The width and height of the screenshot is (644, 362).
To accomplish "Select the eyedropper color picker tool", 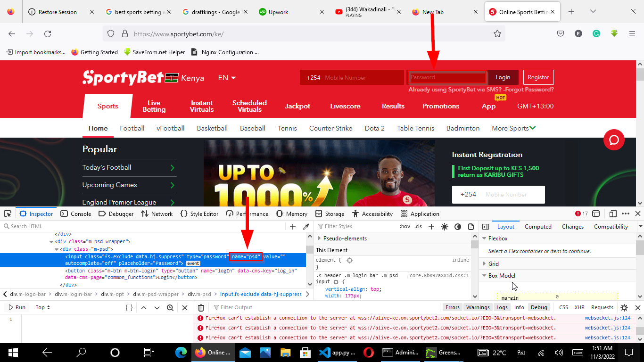I will (x=306, y=227).
